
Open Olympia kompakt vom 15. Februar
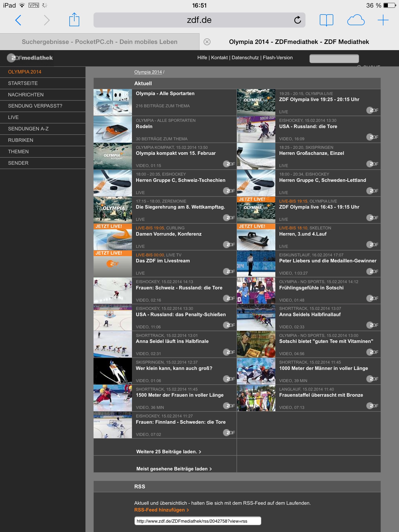point(176,153)
